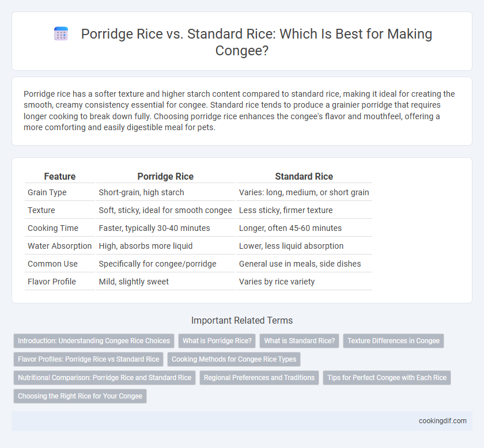484x448 pixels.
Task: Click the 'Standard Rice' column header
Action: 304,176
